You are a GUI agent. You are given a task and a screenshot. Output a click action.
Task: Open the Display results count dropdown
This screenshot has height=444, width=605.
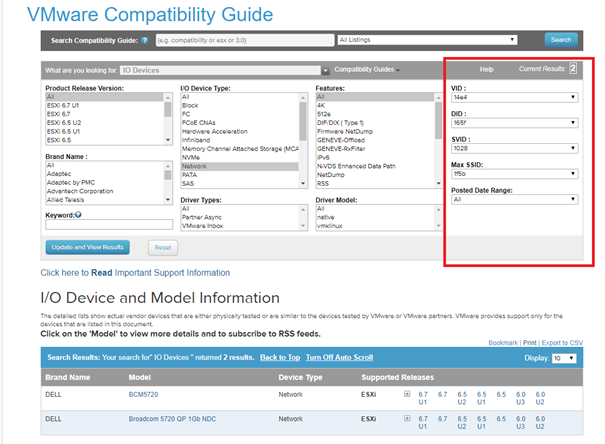tap(564, 358)
